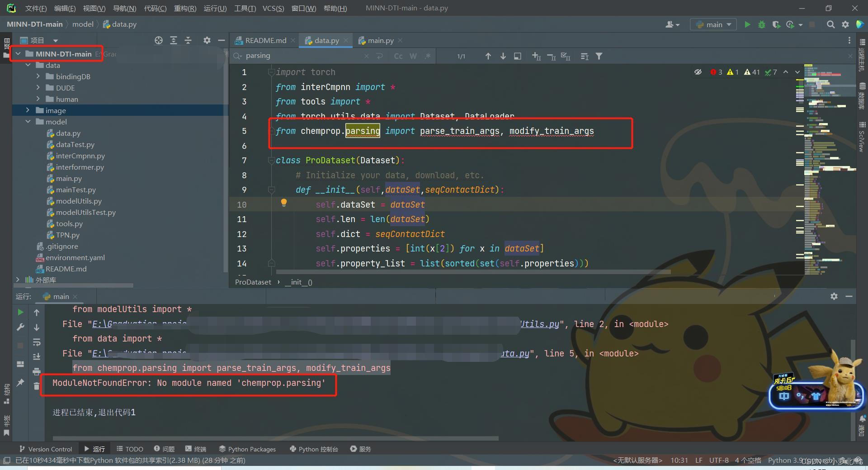Image resolution: width=868 pixels, height=470 pixels.
Task: Click the editor horizontal scrollbar
Action: tap(452, 272)
